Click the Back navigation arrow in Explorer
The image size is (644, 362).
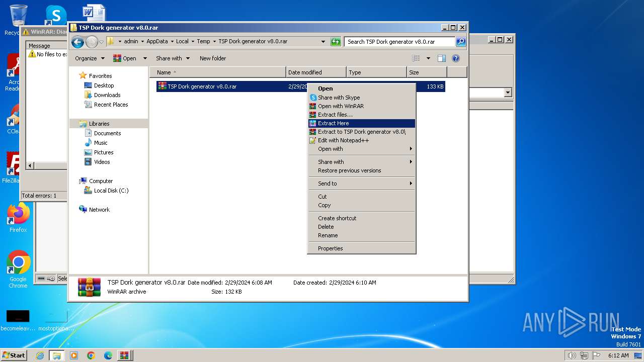77,42
